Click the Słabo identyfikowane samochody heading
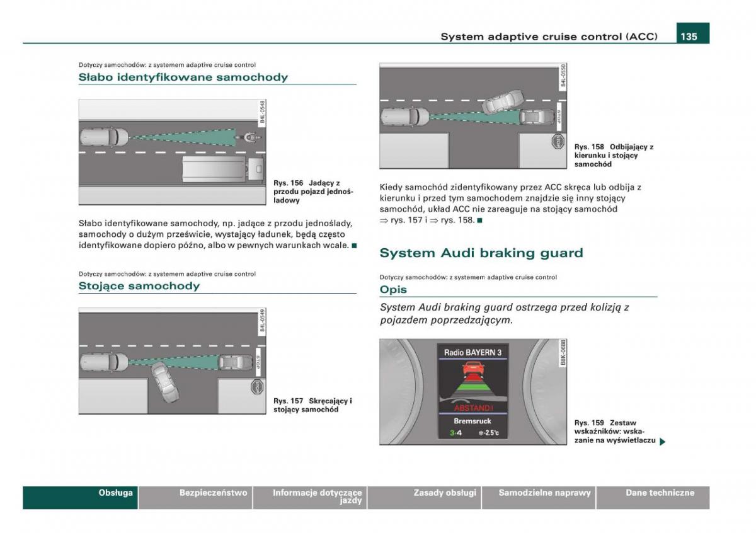 click(x=183, y=77)
